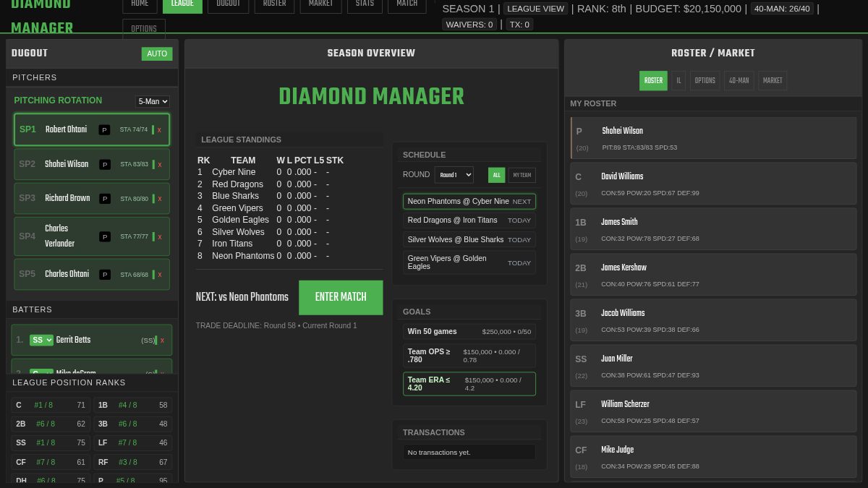Click the WAIVERS: 0 header badge
This screenshot has width=868, height=488.
[469, 25]
